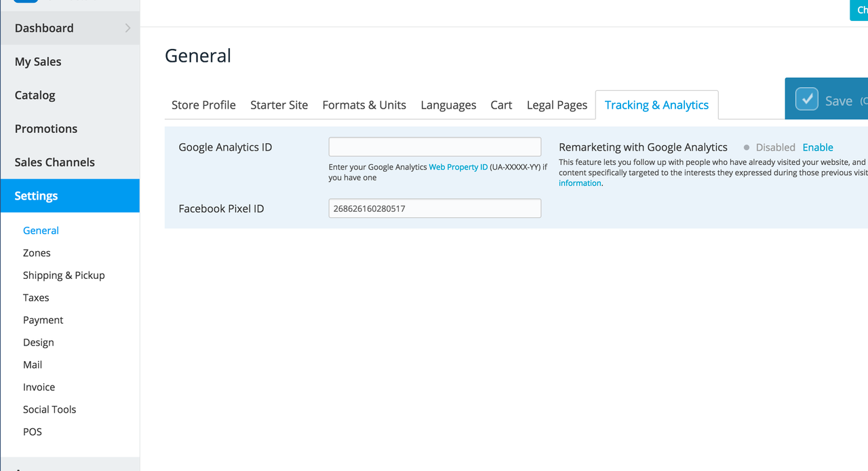Enable Remarketing with Google Analytics

point(817,147)
